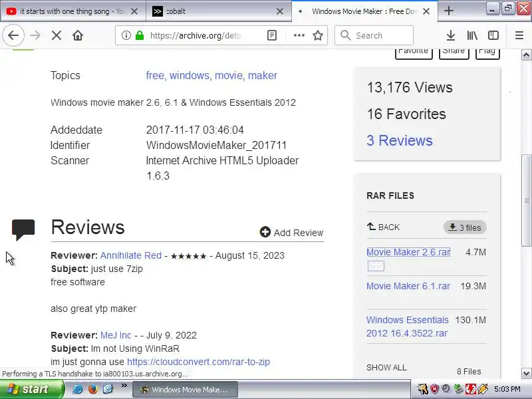Click Windows Movie Maker taskbar button
This screenshot has height=399, width=532.
click(x=185, y=390)
